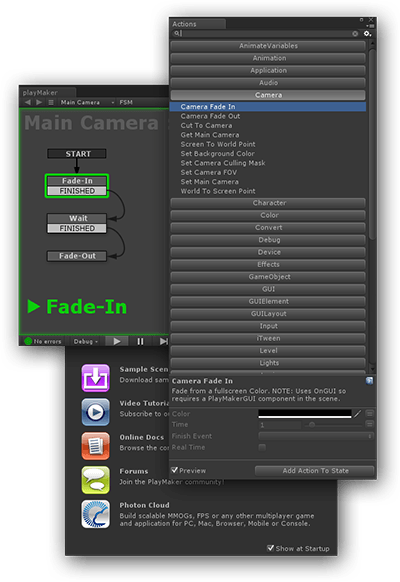Select World To Screen Point action
This screenshot has height=582, width=400.
point(218,191)
